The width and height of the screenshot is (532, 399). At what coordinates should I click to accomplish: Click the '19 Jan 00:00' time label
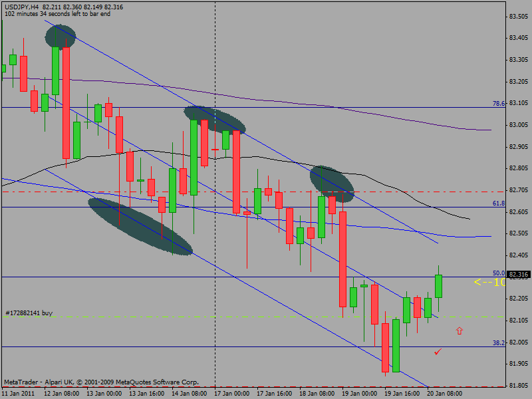click(359, 394)
